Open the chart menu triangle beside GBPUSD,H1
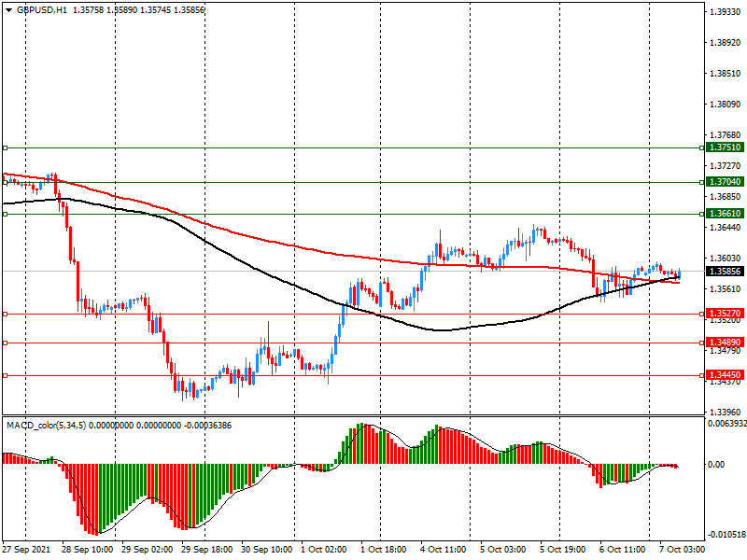The width and height of the screenshot is (747, 560). click(x=8, y=10)
